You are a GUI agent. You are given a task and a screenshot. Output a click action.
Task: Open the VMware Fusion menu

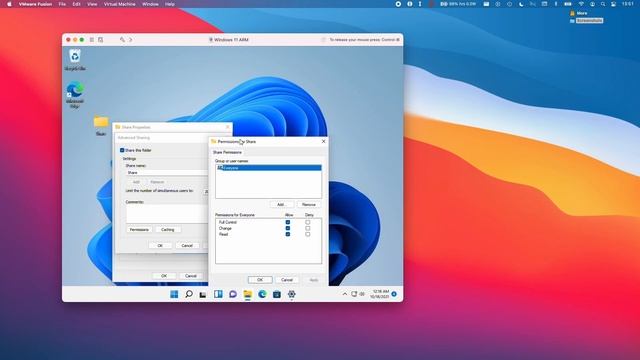coord(36,4)
